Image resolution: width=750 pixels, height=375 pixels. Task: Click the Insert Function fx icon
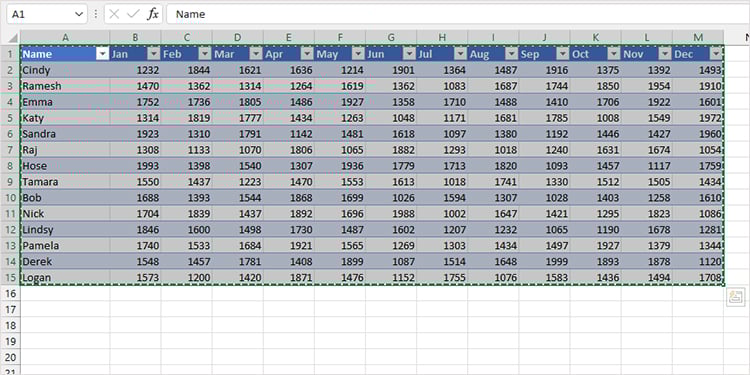click(153, 14)
